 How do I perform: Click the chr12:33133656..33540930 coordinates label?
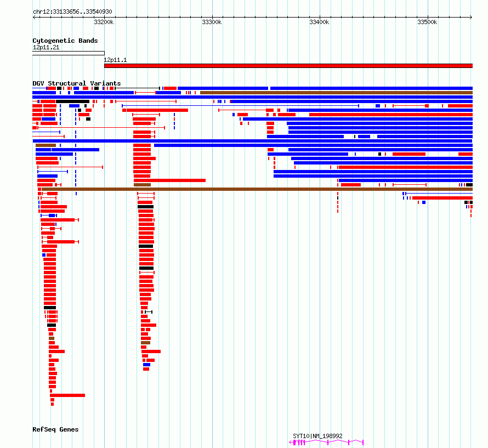[x=72, y=12]
